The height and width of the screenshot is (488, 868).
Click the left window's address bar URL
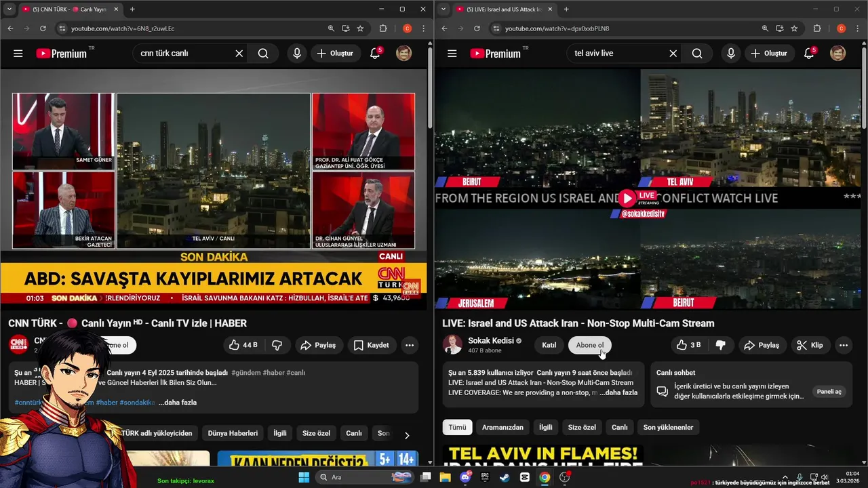(x=123, y=28)
